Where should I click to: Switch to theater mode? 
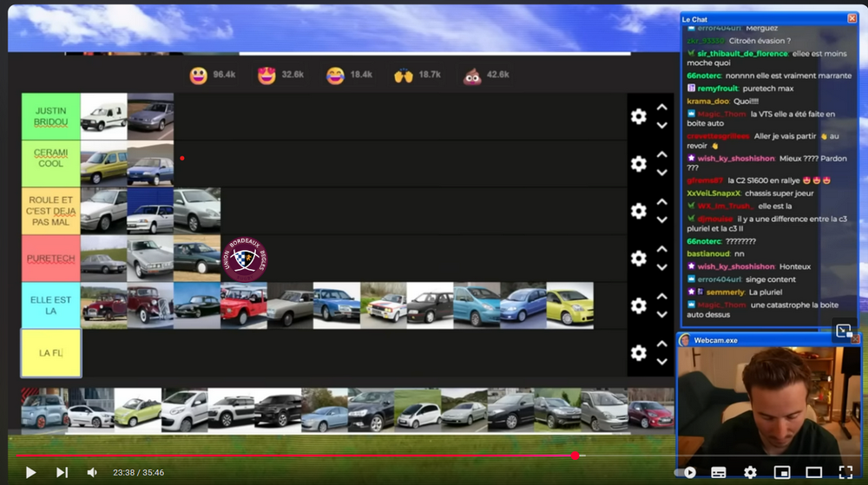[x=814, y=472]
